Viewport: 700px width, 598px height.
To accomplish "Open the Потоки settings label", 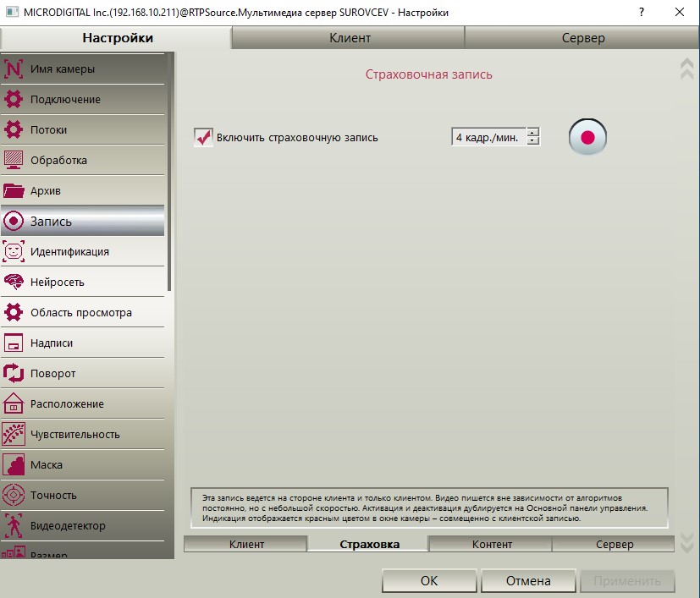I will click(48, 130).
